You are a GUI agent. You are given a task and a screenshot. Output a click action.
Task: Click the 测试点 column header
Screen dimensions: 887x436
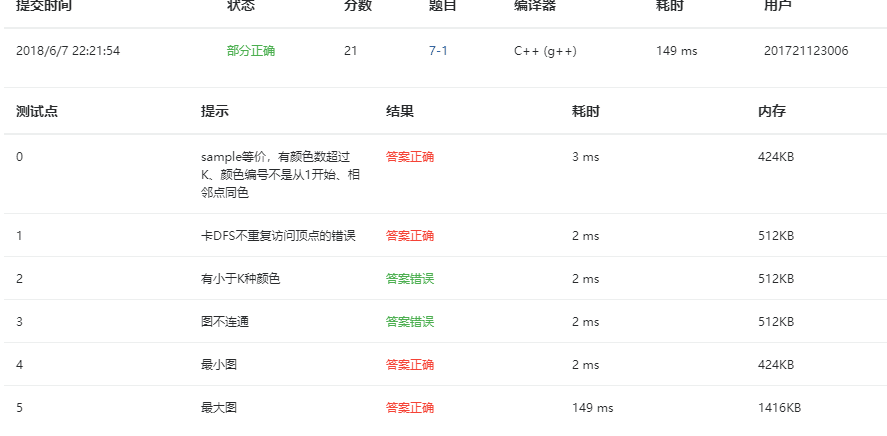tap(37, 111)
